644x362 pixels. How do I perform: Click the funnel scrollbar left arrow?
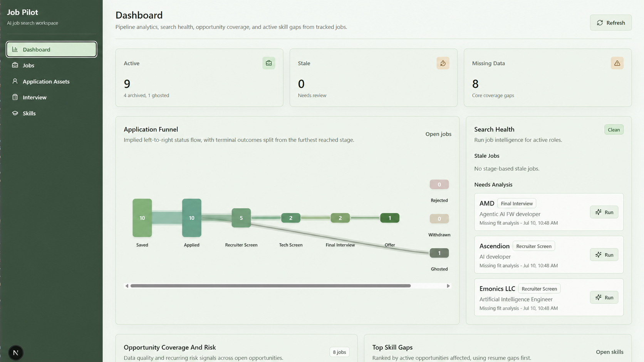click(x=127, y=286)
